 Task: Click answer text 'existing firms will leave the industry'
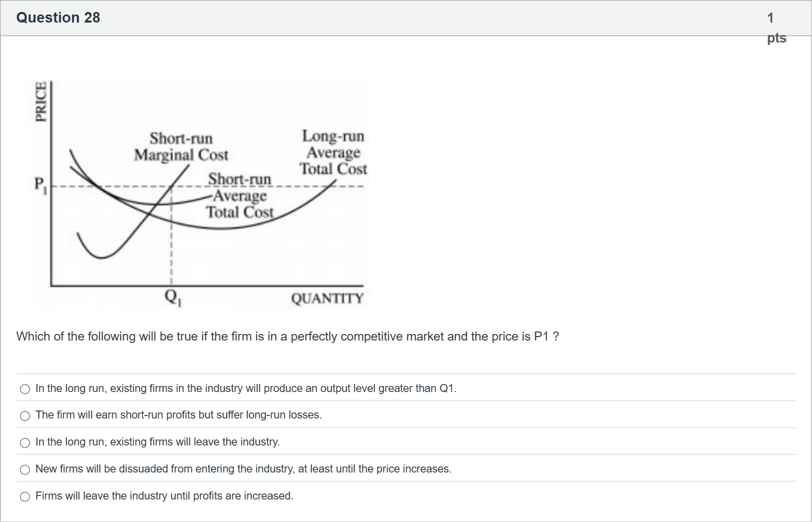[157, 442]
